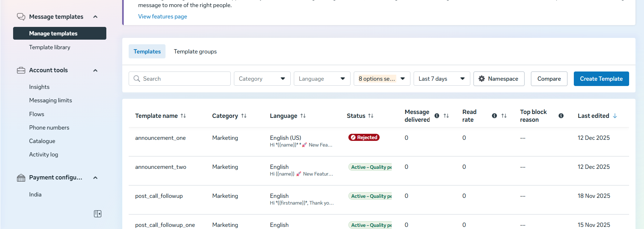Open the Category filter dropdown

[x=262, y=79]
